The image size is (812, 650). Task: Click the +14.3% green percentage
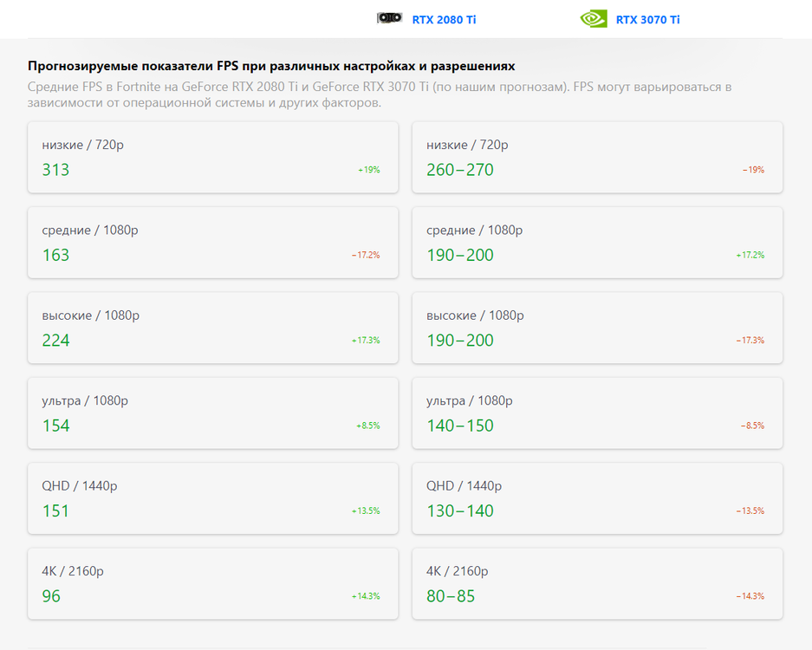pos(366,596)
